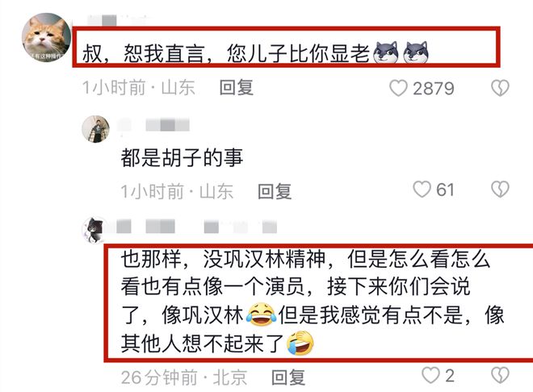Like the comment with 2879 likes
The width and height of the screenshot is (533, 392).
point(398,88)
